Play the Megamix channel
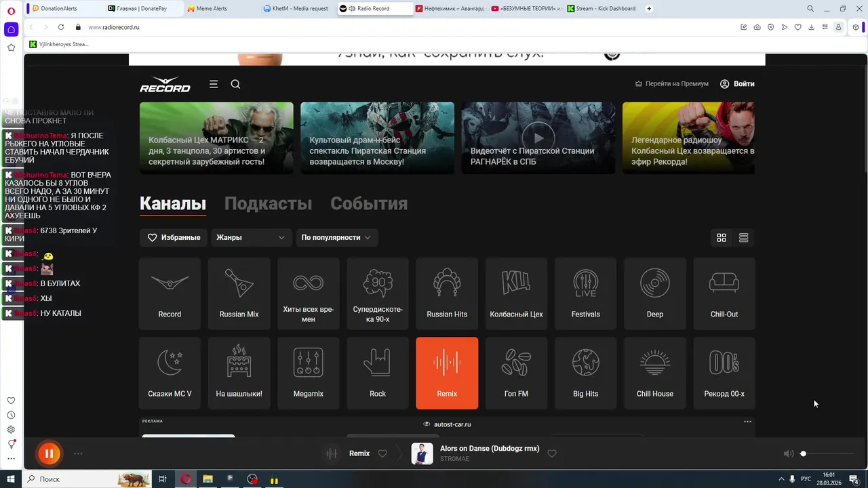This screenshot has width=868, height=488. 308,373
